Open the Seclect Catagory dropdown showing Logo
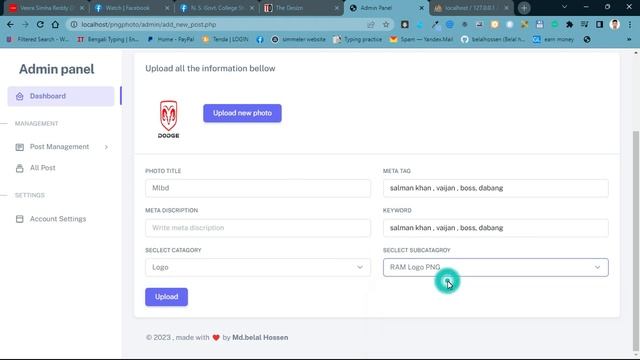Image resolution: width=640 pixels, height=360 pixels. tap(258, 267)
